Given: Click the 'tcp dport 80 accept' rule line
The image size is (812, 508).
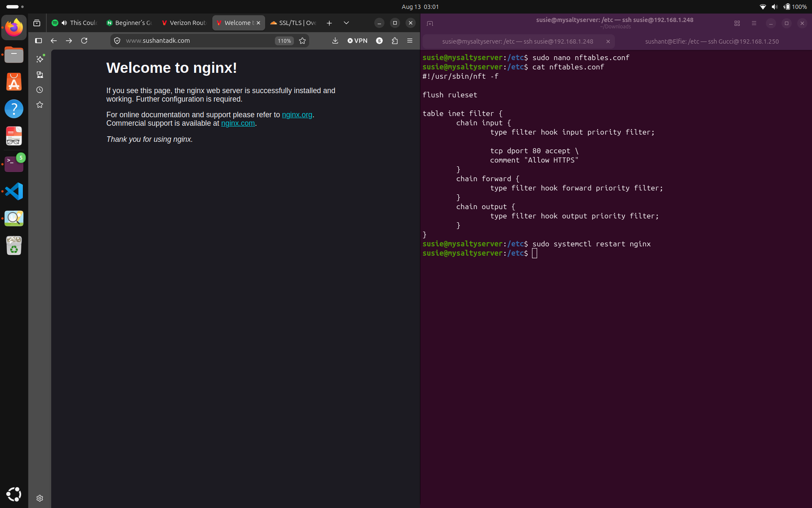Looking at the screenshot, I should pos(535,151).
